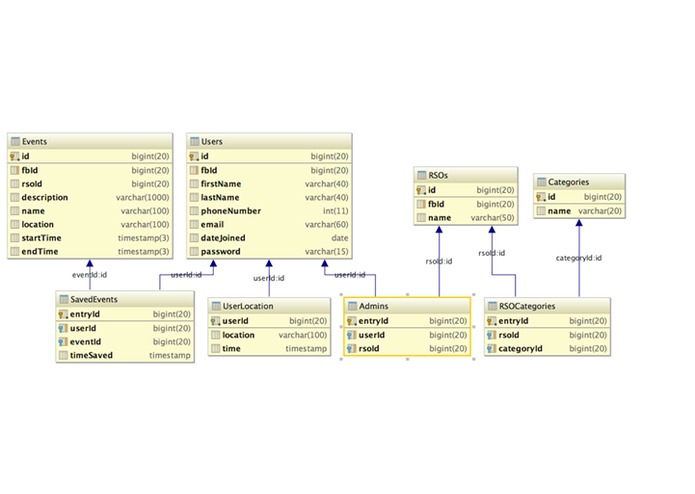
Task: Click foreign key icon of Admins userId
Action: pos(352,335)
